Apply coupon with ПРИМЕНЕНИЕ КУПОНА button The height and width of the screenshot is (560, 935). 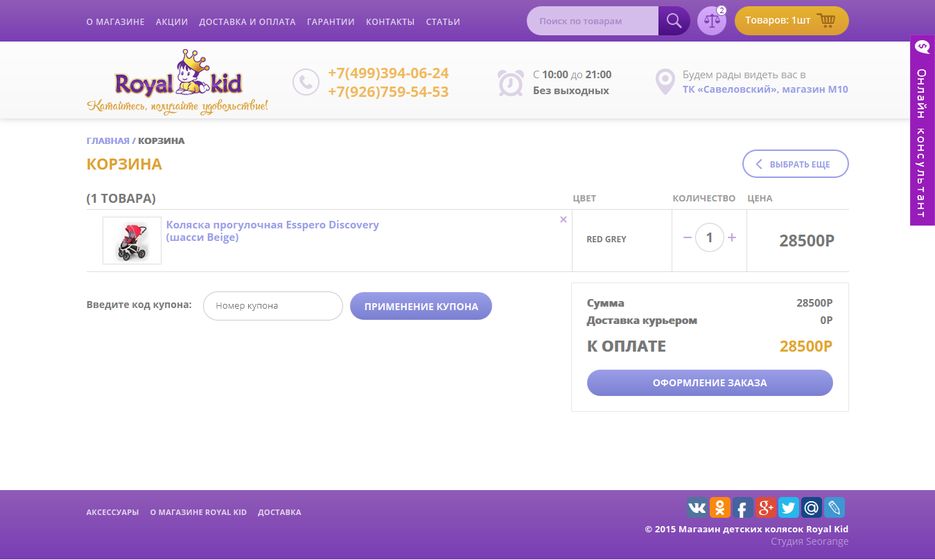421,306
